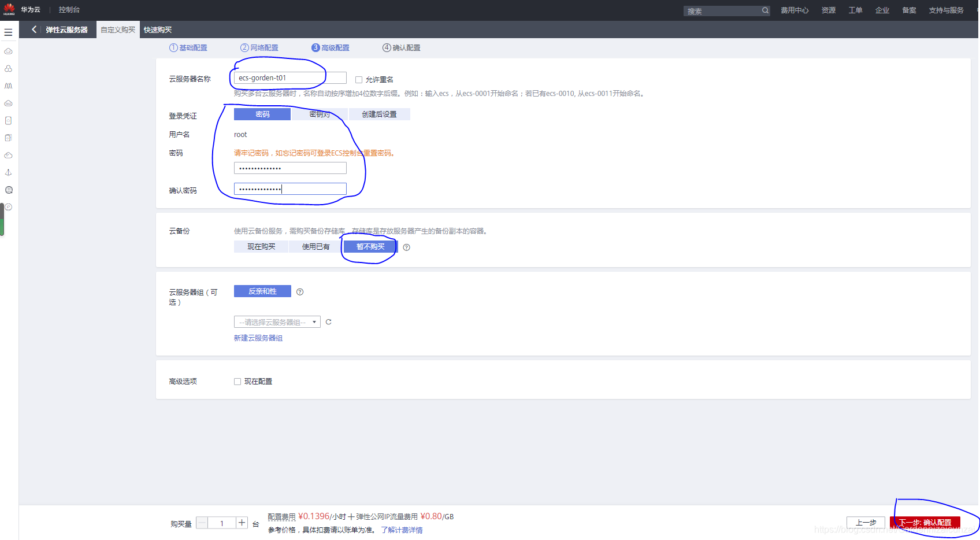Open help icon beside 反亲和性

point(300,292)
